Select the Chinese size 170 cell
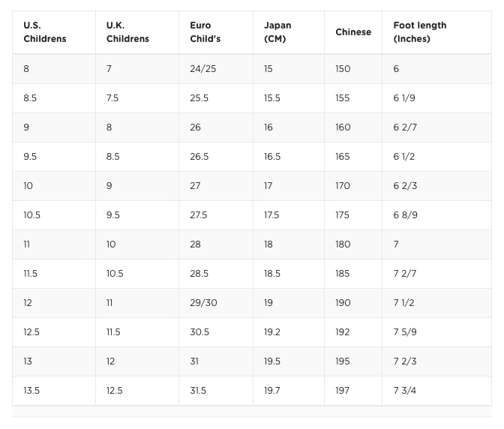The image size is (504, 429). point(343,186)
